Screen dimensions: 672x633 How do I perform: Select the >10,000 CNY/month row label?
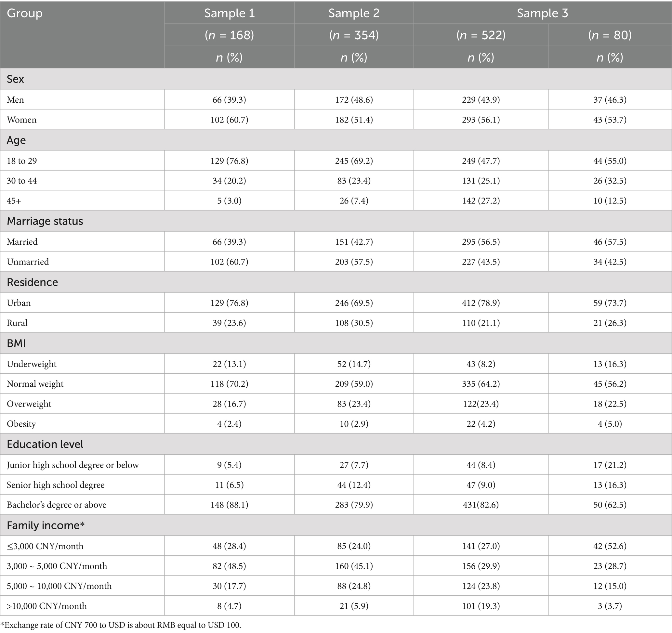click(46, 606)
